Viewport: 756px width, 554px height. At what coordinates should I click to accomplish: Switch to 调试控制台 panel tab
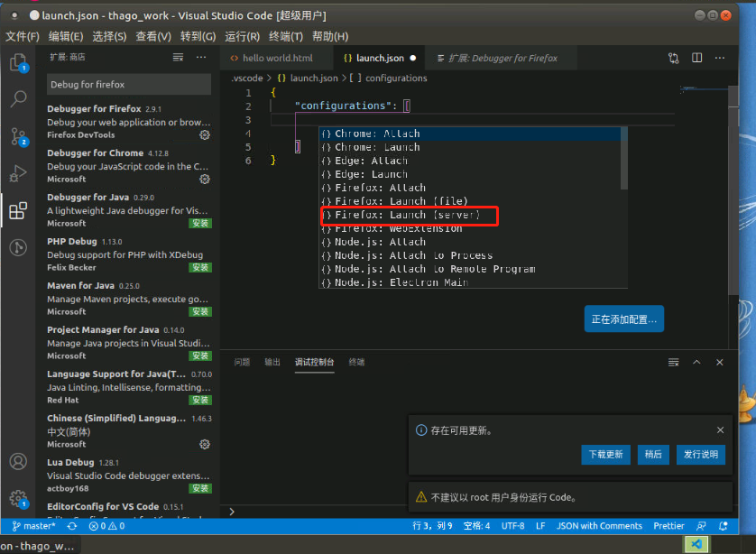pos(314,362)
